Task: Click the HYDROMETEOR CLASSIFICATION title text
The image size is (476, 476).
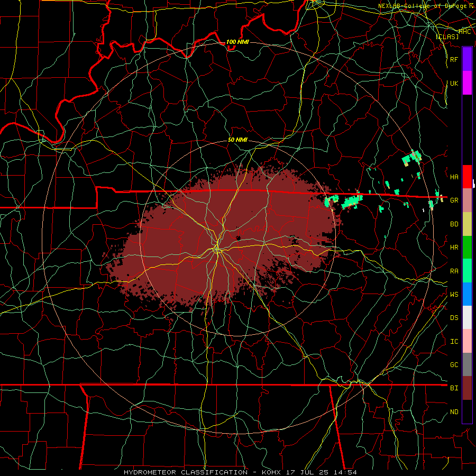Action: pos(186,472)
